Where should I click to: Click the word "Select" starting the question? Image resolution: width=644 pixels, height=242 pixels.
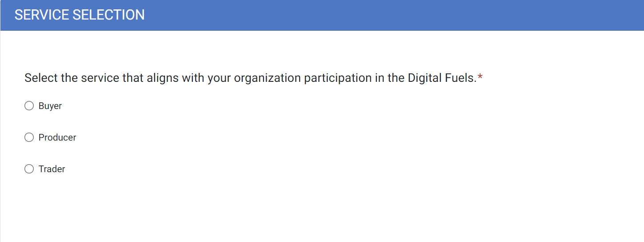41,78
